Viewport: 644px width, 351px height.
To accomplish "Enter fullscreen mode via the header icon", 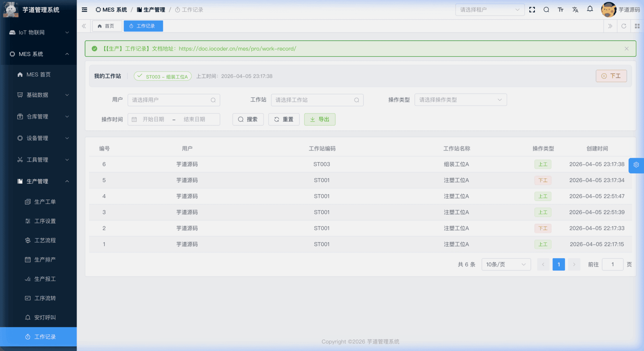I will pos(532,10).
